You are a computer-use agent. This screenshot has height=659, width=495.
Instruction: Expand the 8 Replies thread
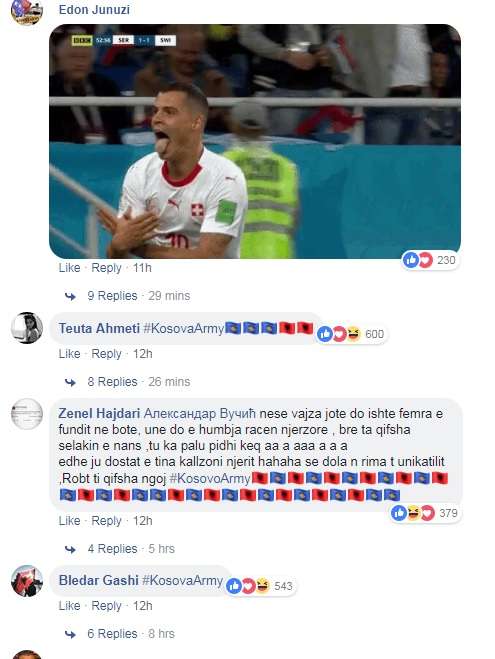(x=112, y=382)
